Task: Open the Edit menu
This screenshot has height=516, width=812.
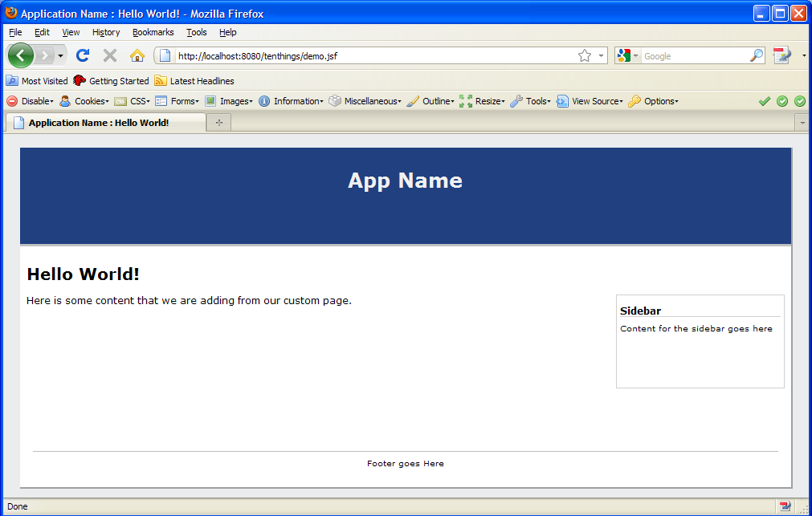Action: [x=42, y=32]
